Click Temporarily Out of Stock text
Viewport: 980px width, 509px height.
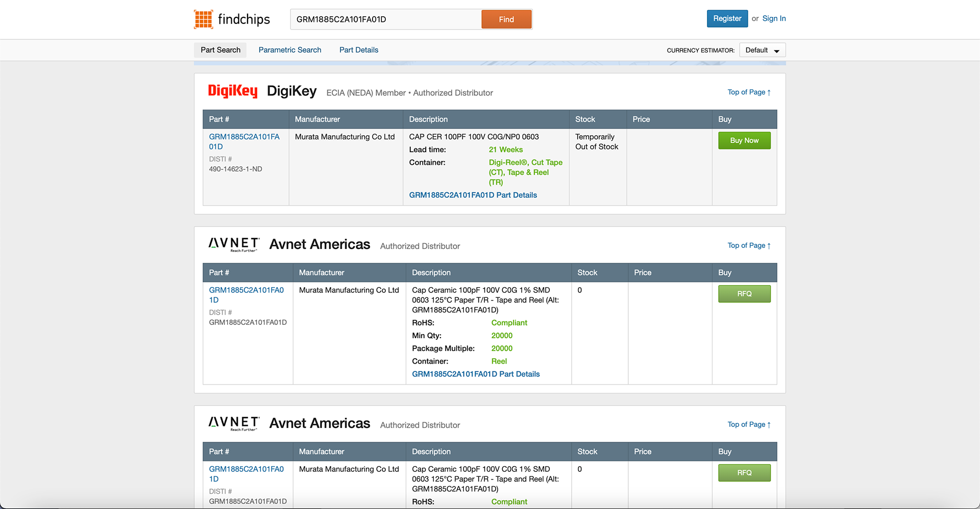(597, 142)
